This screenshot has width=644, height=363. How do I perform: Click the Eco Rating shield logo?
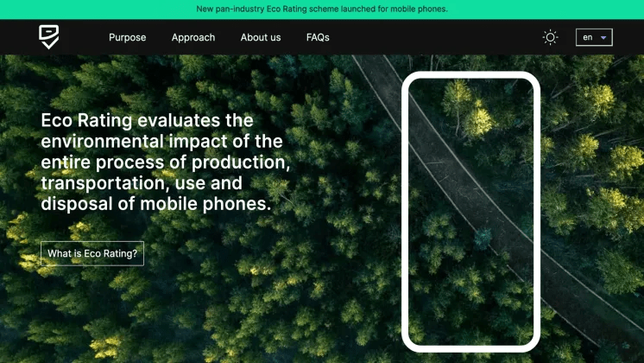pyautogui.click(x=49, y=37)
